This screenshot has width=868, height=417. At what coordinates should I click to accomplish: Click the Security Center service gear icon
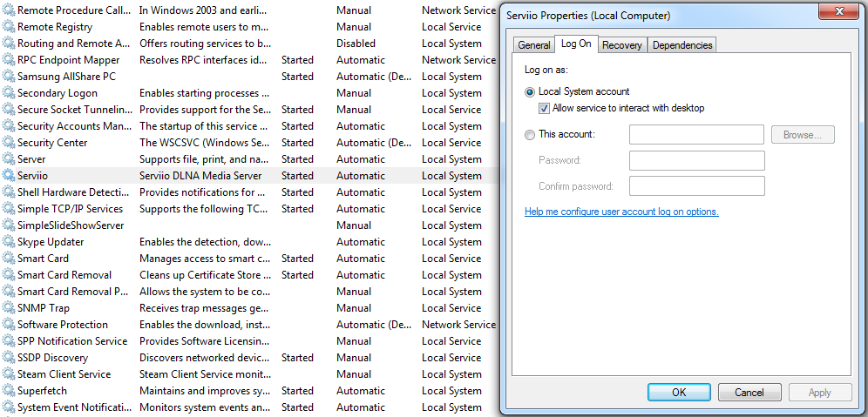9,143
